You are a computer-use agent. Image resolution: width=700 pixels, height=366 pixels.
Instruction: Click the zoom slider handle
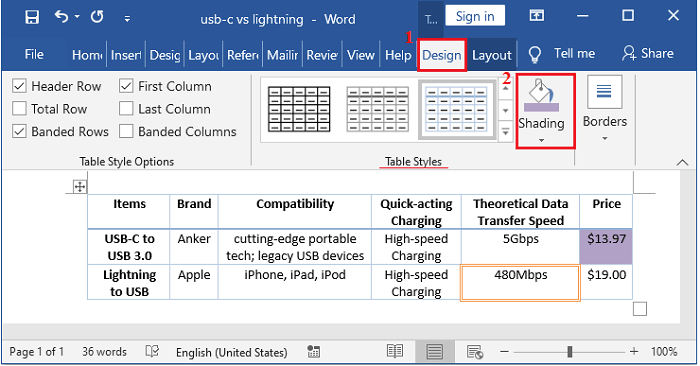coord(570,352)
